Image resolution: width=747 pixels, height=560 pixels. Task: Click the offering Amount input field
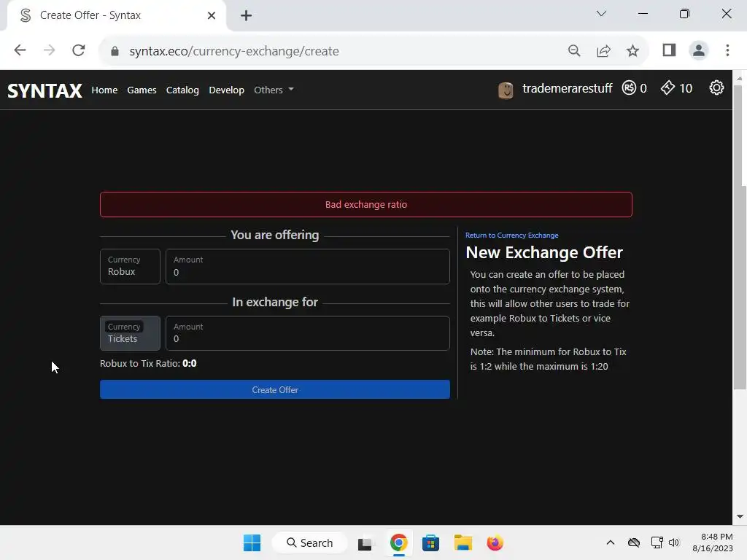307,267
